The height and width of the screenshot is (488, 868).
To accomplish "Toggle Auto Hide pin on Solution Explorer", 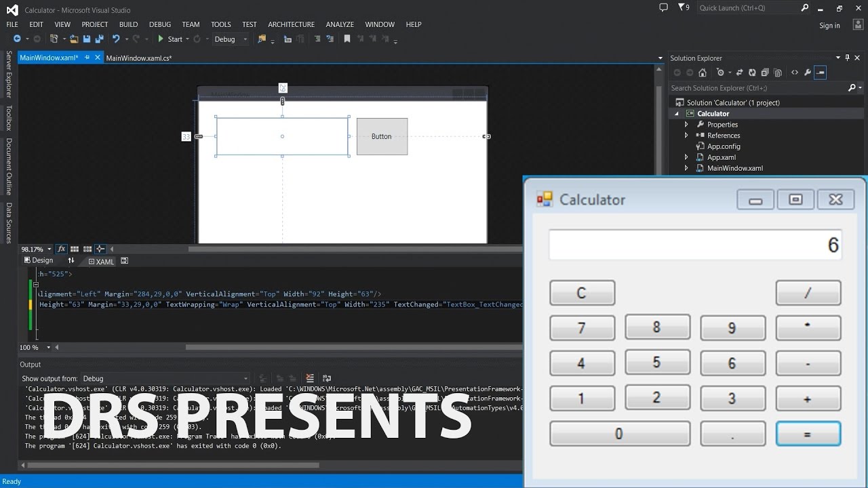I will 848,58.
